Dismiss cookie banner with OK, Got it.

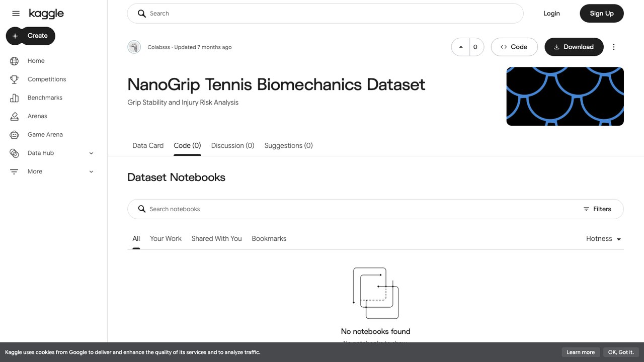[621, 352]
